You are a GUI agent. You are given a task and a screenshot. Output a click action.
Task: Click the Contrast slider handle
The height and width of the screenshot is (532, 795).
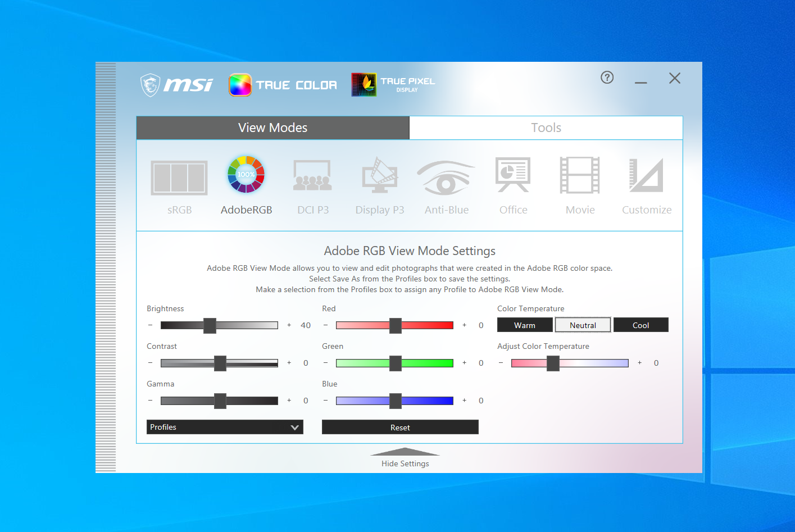click(220, 363)
